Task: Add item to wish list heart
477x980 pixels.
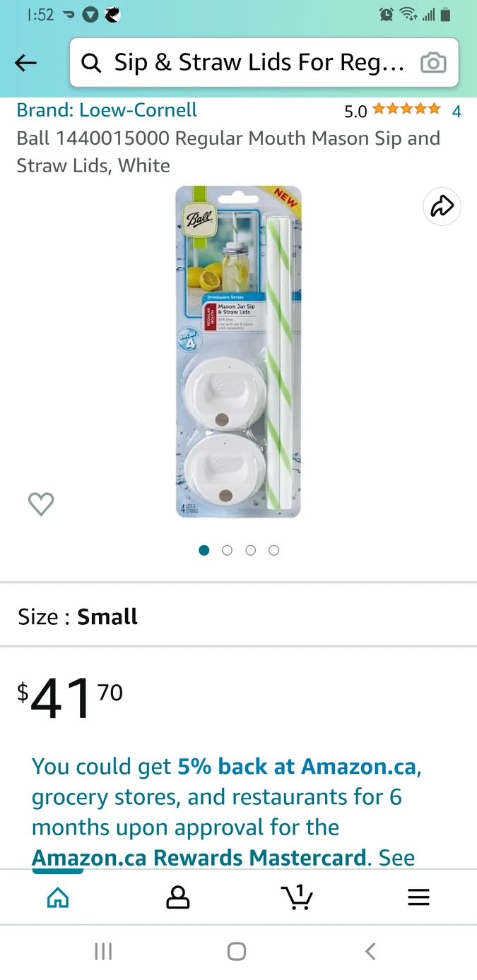Action: (41, 503)
